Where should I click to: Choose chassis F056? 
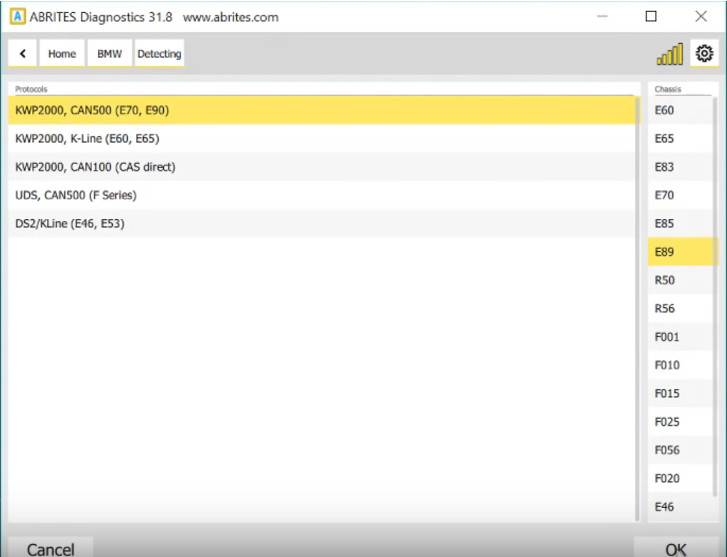(680, 450)
